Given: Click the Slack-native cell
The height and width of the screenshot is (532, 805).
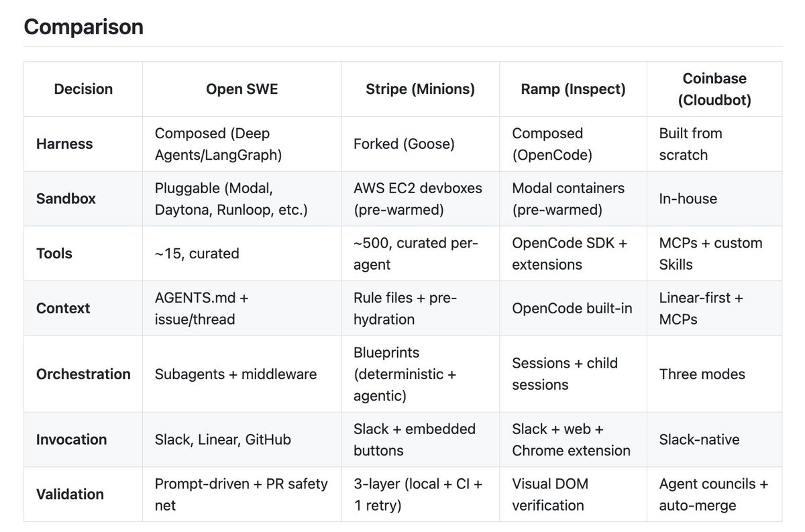Looking at the screenshot, I should click(x=699, y=439).
